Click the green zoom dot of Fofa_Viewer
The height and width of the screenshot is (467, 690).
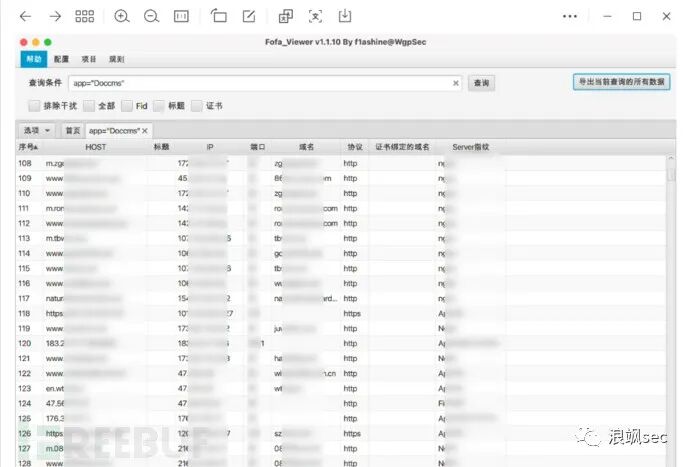[x=48, y=42]
